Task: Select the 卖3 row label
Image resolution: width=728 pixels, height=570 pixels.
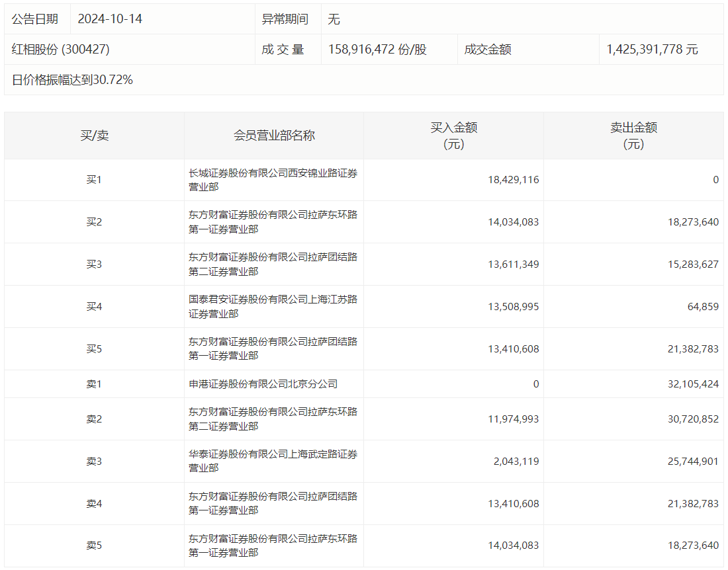Action: (94, 462)
